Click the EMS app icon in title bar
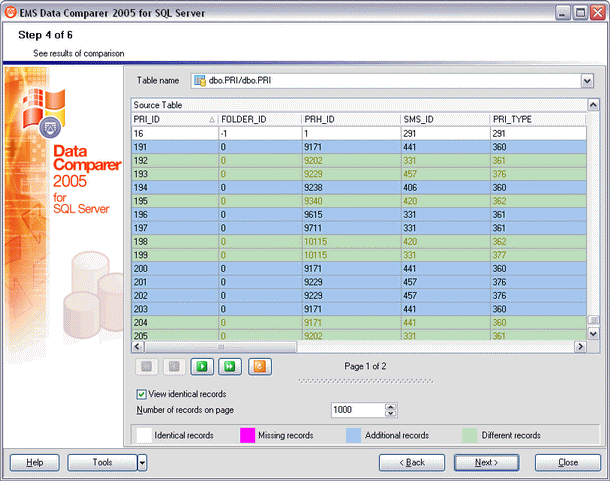Image resolution: width=610 pixels, height=481 pixels. (x=11, y=12)
